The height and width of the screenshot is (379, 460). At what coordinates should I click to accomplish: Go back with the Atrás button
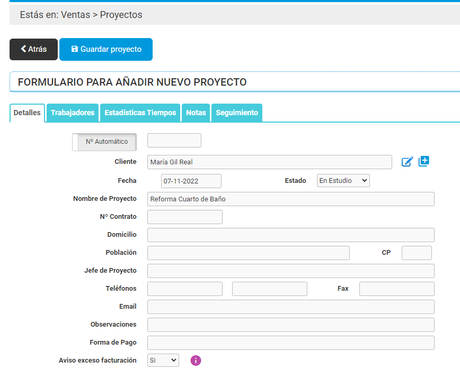coord(34,49)
